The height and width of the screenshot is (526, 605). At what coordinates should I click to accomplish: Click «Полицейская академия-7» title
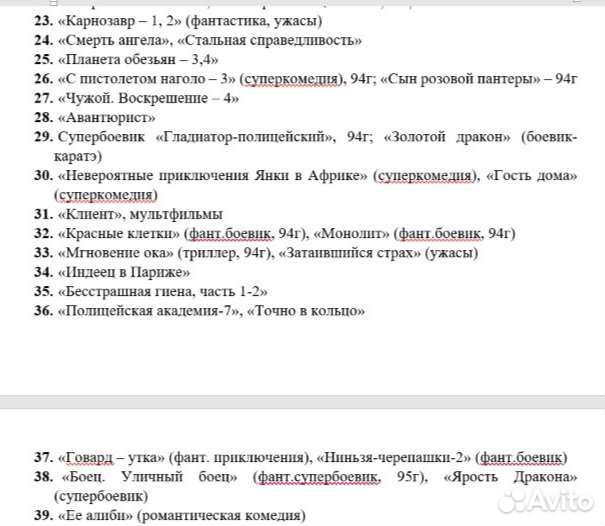click(x=148, y=311)
